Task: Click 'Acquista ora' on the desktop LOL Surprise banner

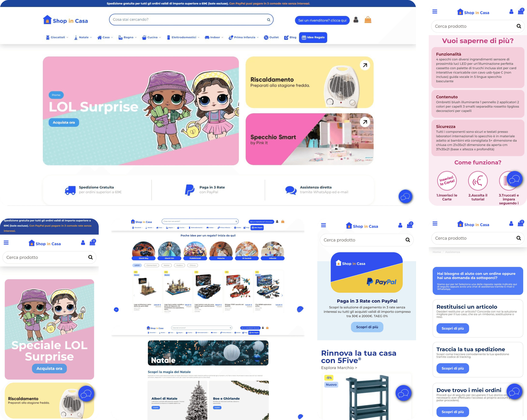Action: tap(64, 122)
